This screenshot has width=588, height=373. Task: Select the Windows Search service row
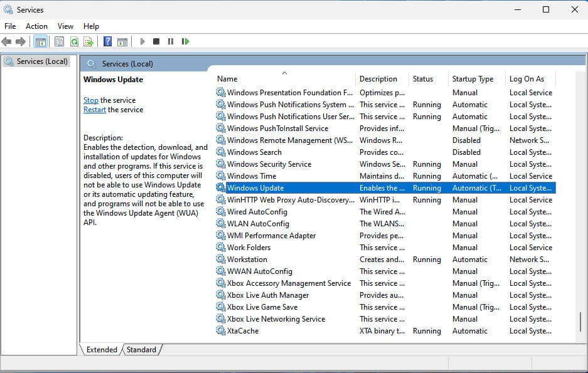coord(254,152)
